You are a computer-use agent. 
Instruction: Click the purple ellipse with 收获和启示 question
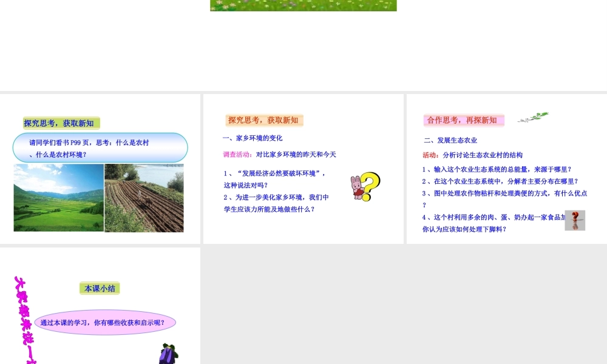tap(105, 323)
